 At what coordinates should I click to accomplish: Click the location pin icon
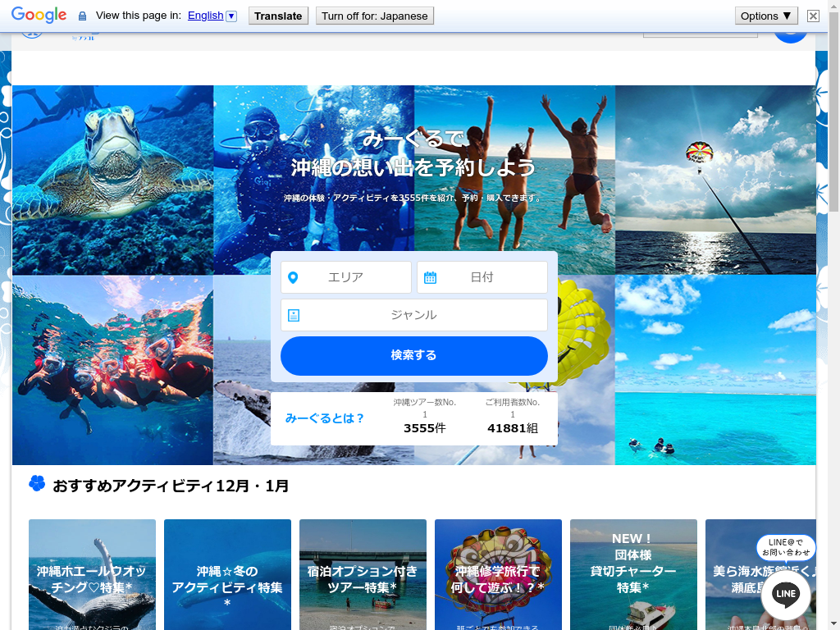pyautogui.click(x=293, y=277)
